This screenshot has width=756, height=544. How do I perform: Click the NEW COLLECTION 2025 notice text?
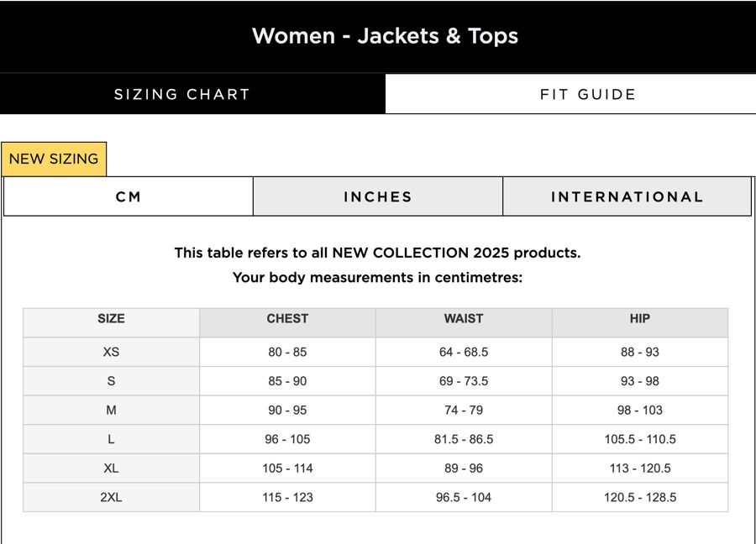377,253
